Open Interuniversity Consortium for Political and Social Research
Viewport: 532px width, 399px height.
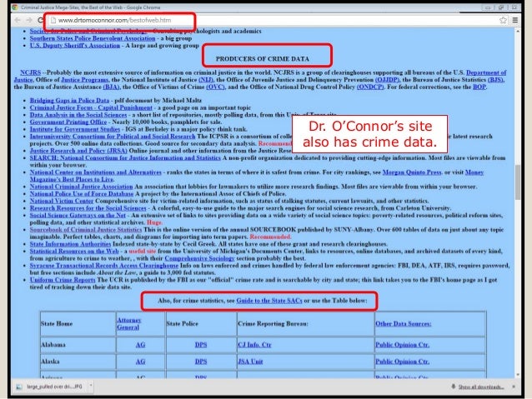[113, 137]
